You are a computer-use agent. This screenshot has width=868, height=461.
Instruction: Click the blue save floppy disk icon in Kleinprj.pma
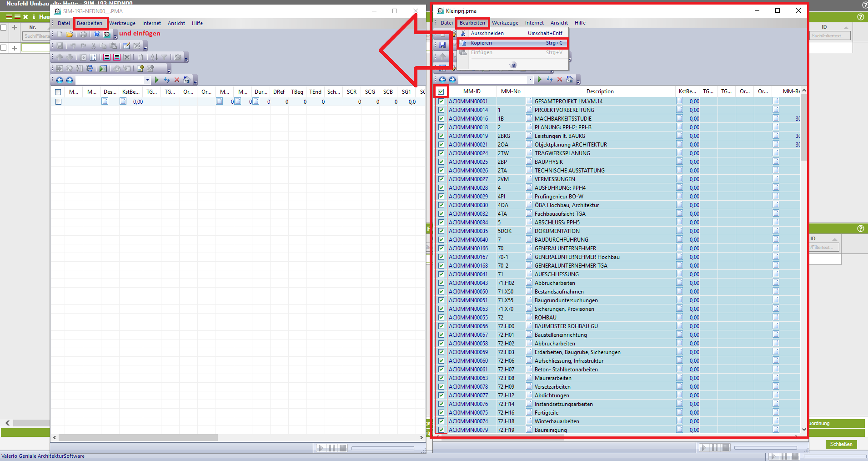[x=442, y=45]
